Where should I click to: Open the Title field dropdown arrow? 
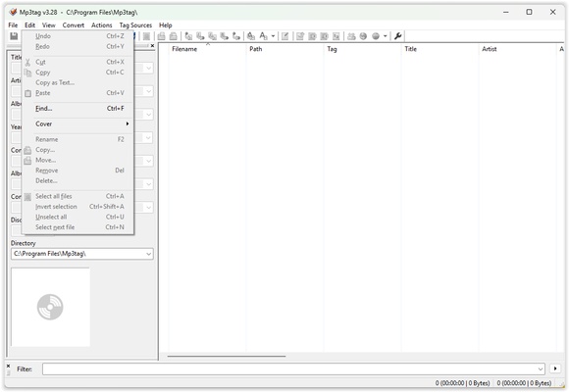(x=149, y=69)
